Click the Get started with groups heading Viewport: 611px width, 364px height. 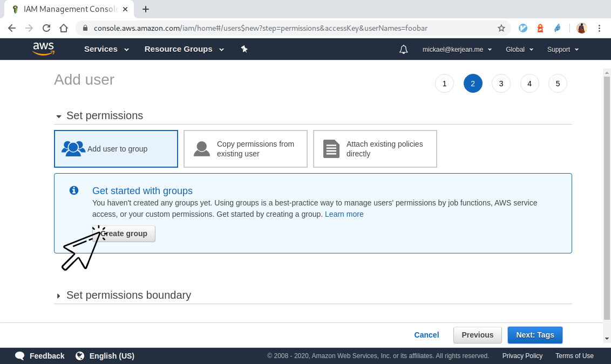142,191
